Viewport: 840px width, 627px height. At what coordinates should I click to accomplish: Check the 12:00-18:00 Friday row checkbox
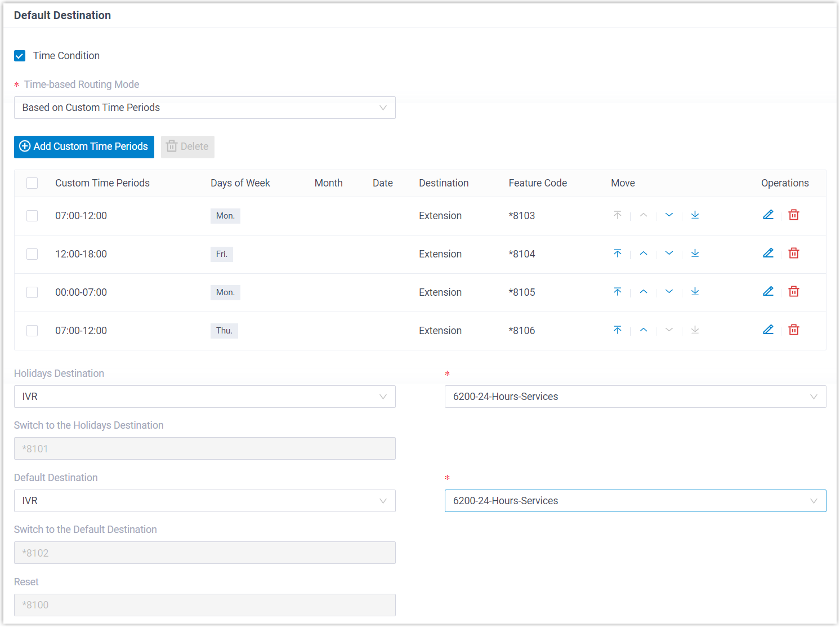pyautogui.click(x=32, y=254)
